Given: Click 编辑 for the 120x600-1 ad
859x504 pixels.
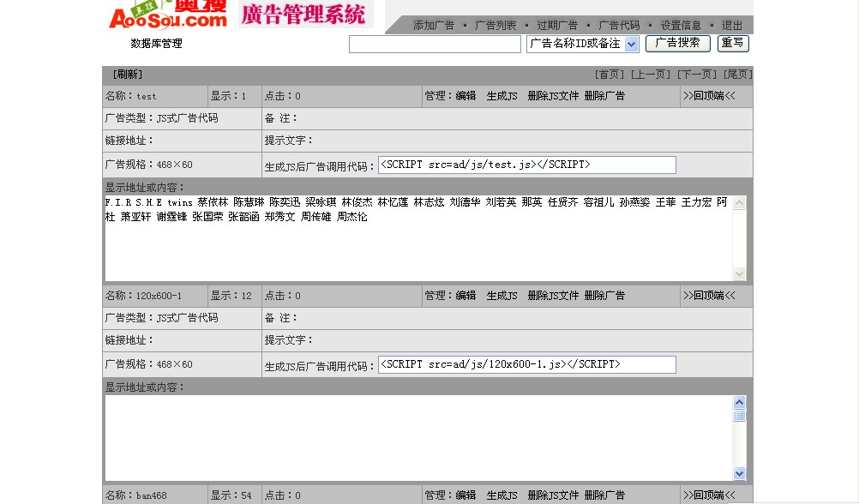Looking at the screenshot, I should coord(466,296).
